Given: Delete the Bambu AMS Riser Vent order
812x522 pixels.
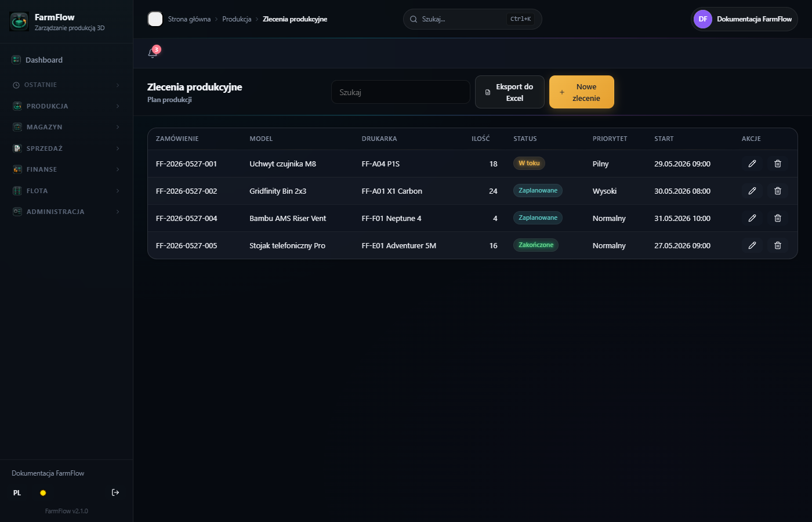Looking at the screenshot, I should click(778, 218).
